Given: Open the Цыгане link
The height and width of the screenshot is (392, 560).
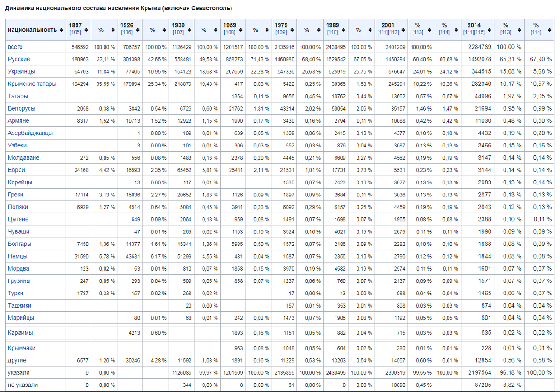Looking at the screenshot, I should tap(18, 219).
